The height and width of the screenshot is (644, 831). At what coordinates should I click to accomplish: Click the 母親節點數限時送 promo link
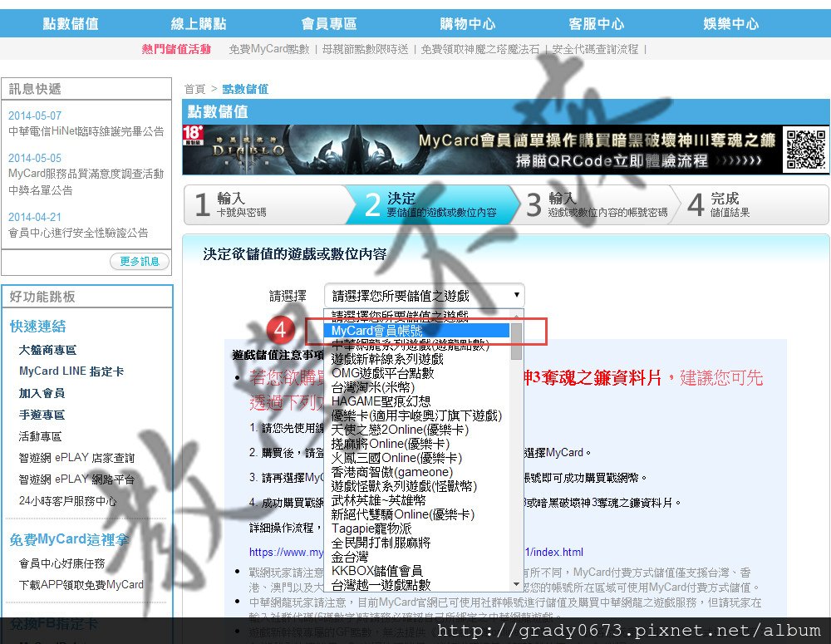[365, 49]
